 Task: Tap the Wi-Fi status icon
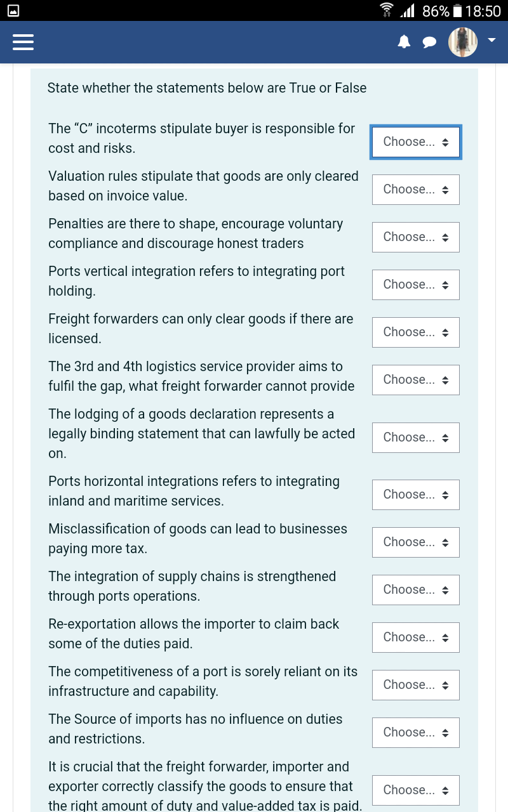tap(386, 11)
